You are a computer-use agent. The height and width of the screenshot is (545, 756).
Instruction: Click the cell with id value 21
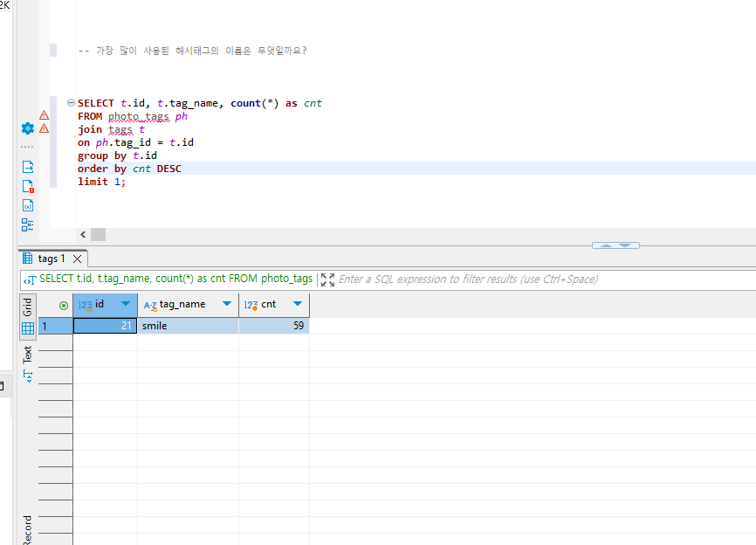pyautogui.click(x=105, y=326)
